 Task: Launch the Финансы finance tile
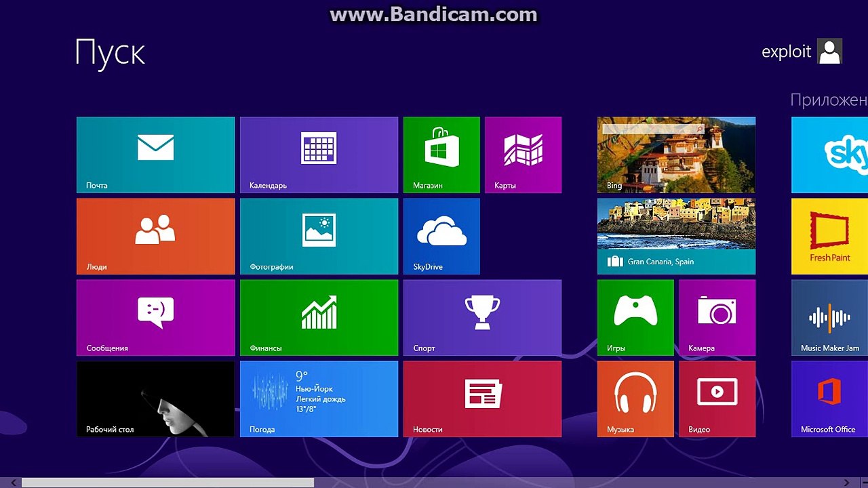coord(319,318)
